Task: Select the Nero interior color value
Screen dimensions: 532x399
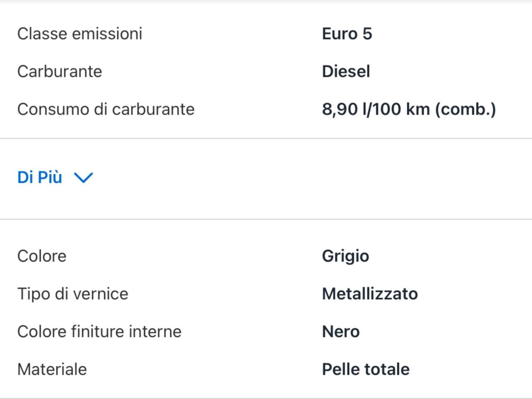Action: tap(341, 332)
